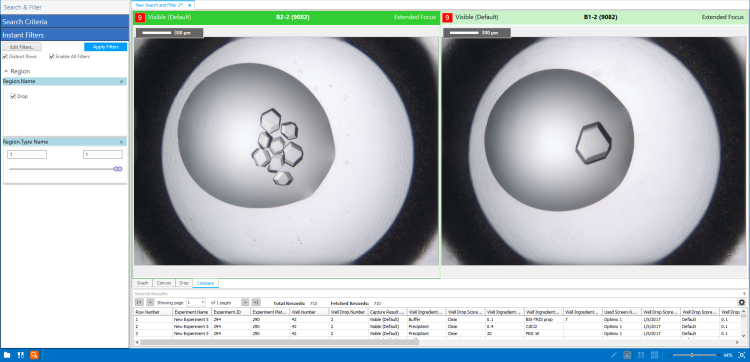Click the zoom slider in status bar
750x362 pixels.
[x=692, y=355]
